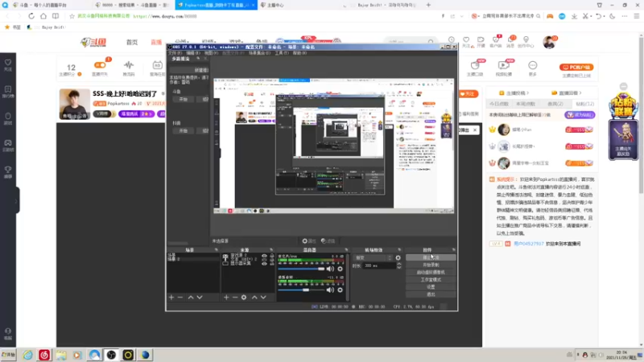Screen dimensions: 644x362
Task: Click the orange PC client button on Douyu
Action: [x=576, y=68]
